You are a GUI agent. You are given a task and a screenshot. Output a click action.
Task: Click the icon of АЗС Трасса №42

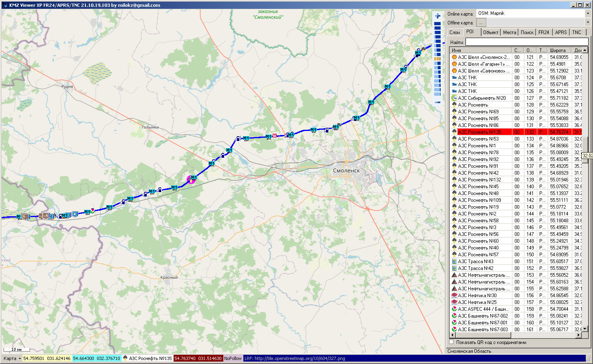[454, 268]
